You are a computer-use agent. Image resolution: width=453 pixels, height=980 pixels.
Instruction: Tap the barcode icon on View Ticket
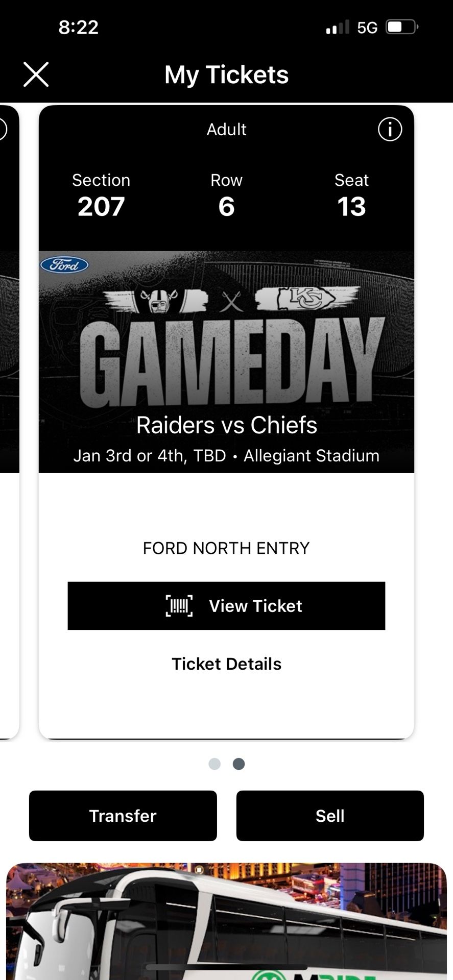pos(179,606)
